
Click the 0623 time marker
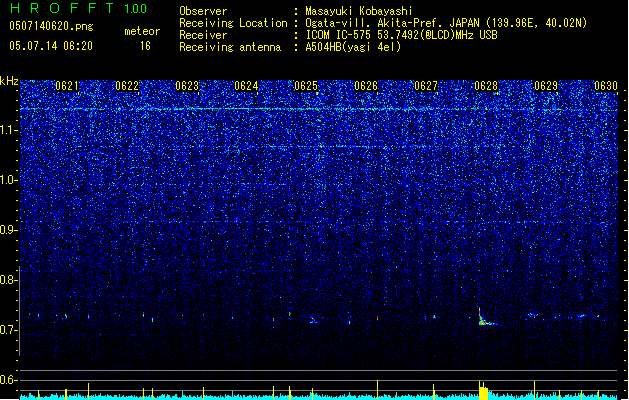point(187,86)
